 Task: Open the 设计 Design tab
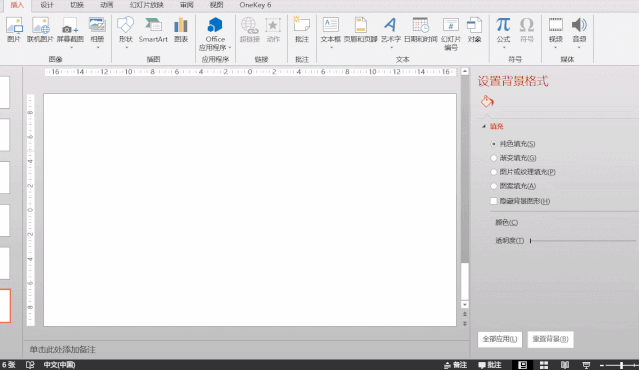pos(47,5)
